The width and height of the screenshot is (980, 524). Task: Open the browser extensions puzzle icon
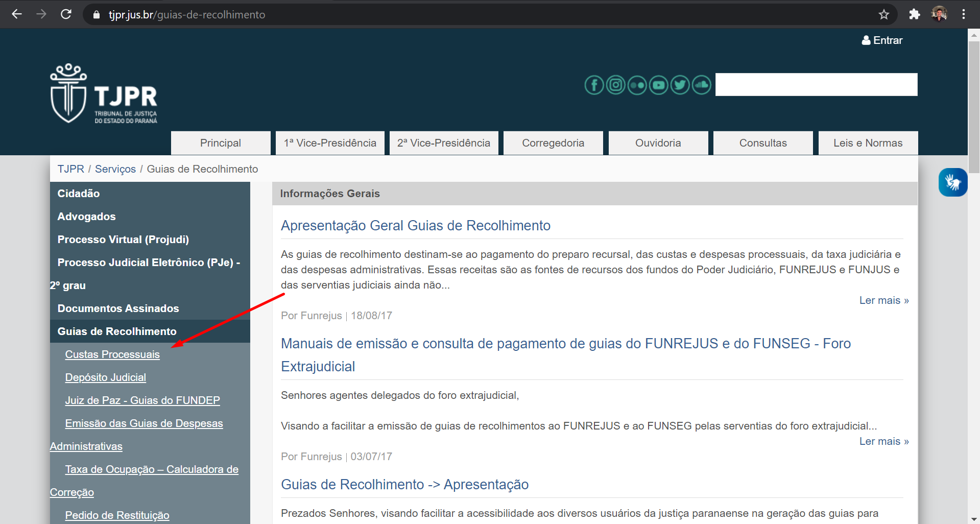point(914,14)
